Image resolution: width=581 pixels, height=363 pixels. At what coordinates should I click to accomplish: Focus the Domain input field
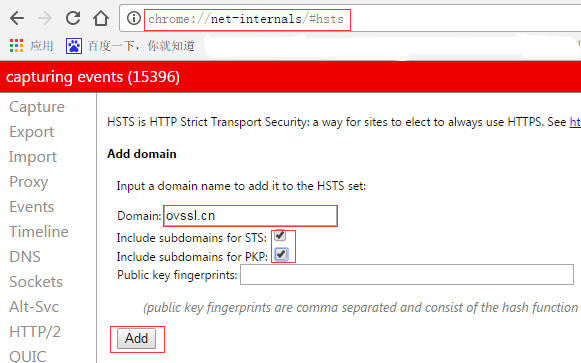pyautogui.click(x=250, y=216)
